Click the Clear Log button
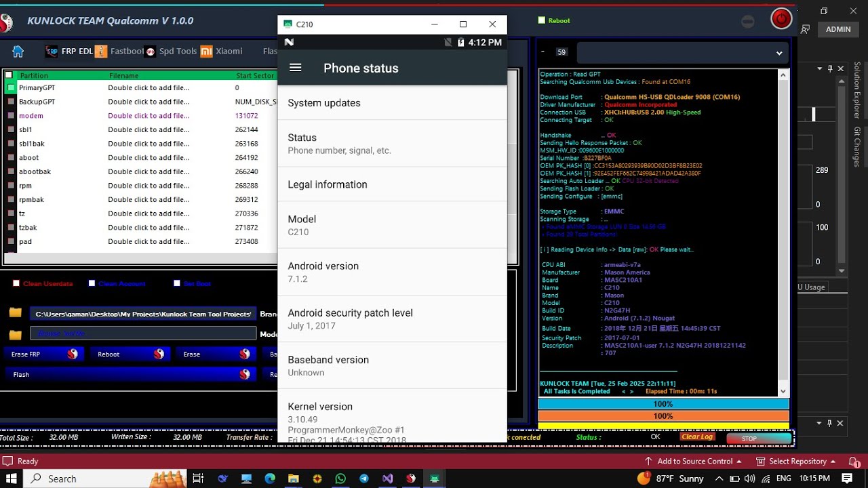This screenshot has width=868, height=488. [697, 437]
